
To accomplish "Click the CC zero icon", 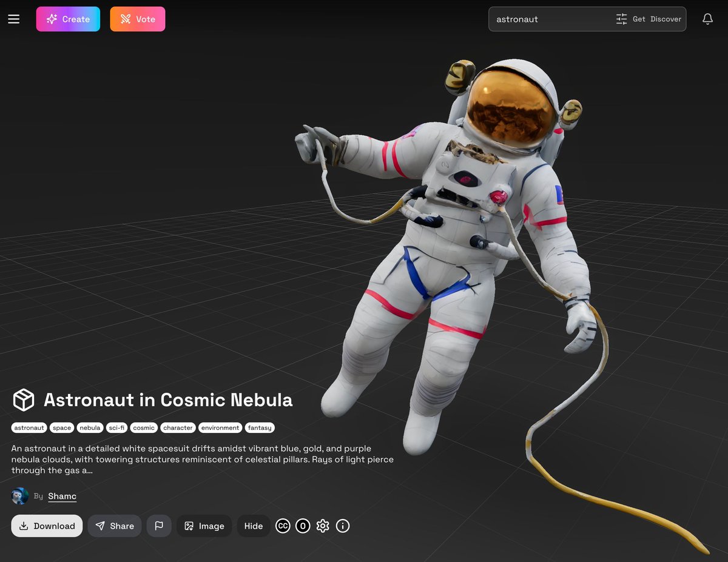I will (303, 526).
